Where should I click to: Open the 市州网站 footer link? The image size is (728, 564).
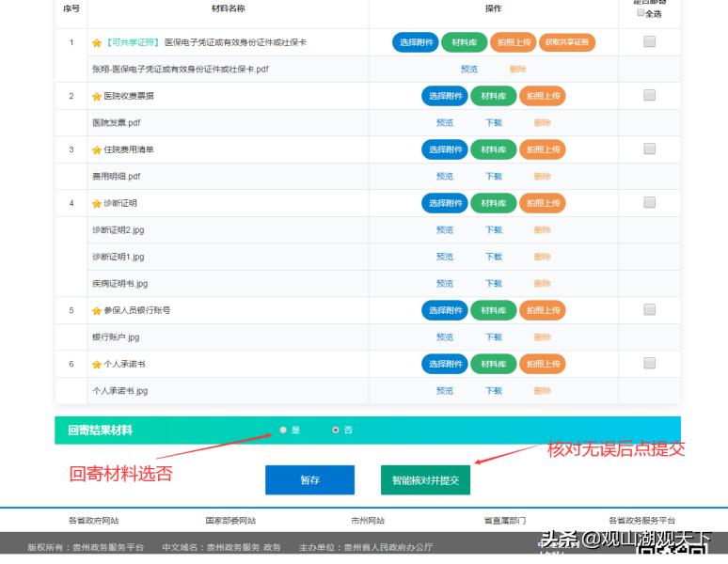click(368, 521)
